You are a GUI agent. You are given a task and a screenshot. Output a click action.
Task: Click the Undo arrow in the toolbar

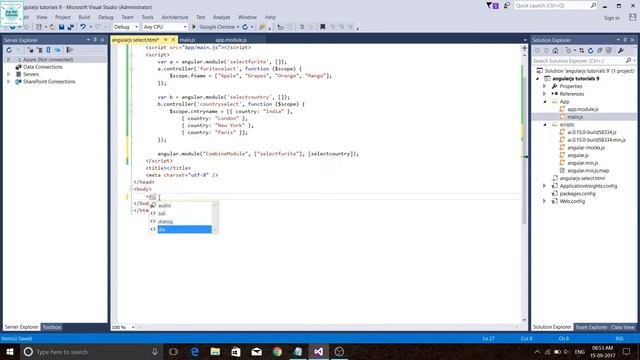click(83, 27)
